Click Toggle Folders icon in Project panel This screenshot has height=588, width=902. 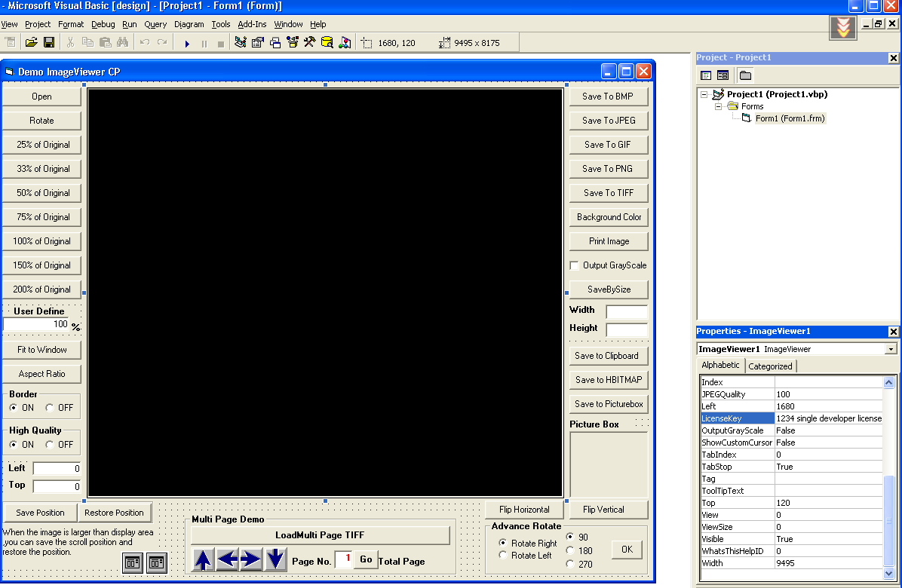pos(745,75)
